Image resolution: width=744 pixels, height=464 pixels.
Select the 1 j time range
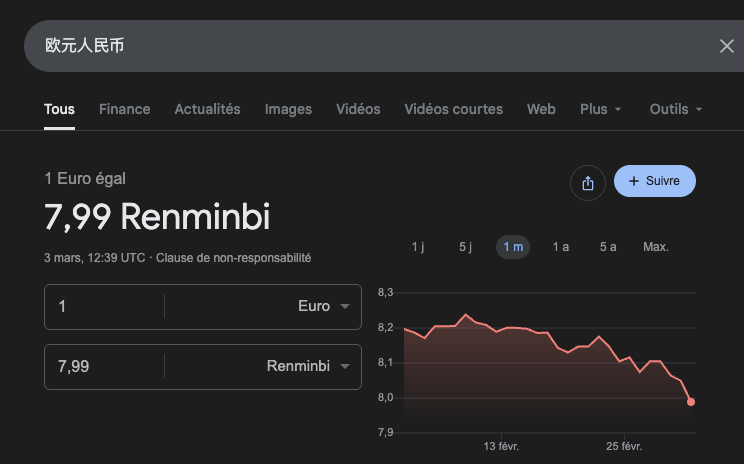point(418,247)
